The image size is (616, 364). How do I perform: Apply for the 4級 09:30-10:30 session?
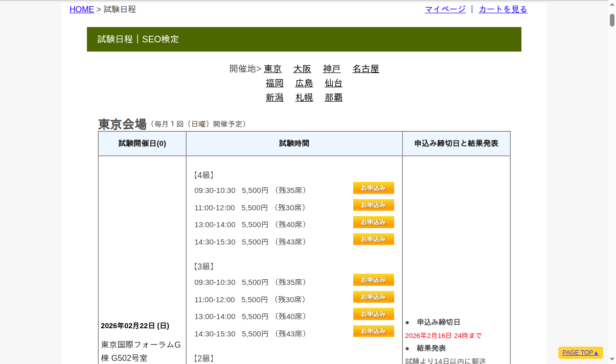click(x=373, y=187)
